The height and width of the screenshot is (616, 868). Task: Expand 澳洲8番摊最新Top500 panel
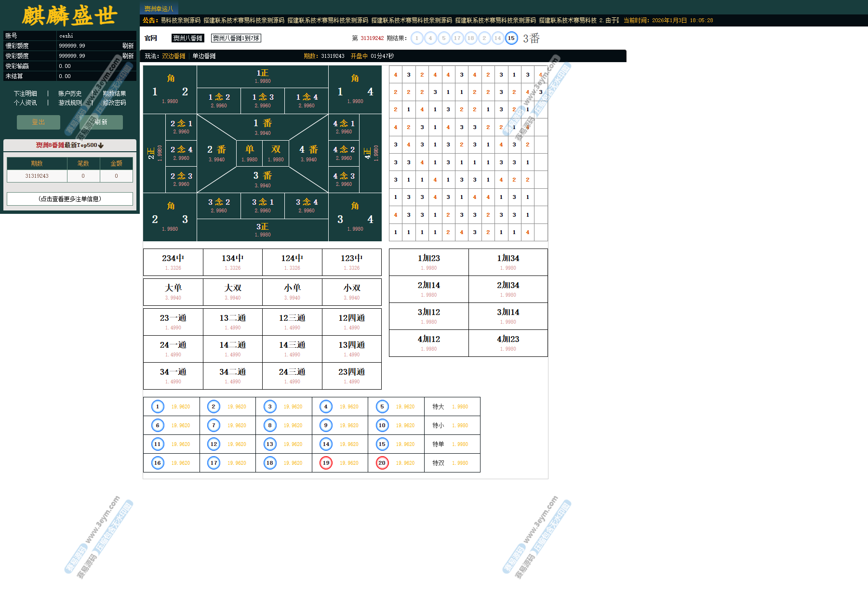coord(70,145)
